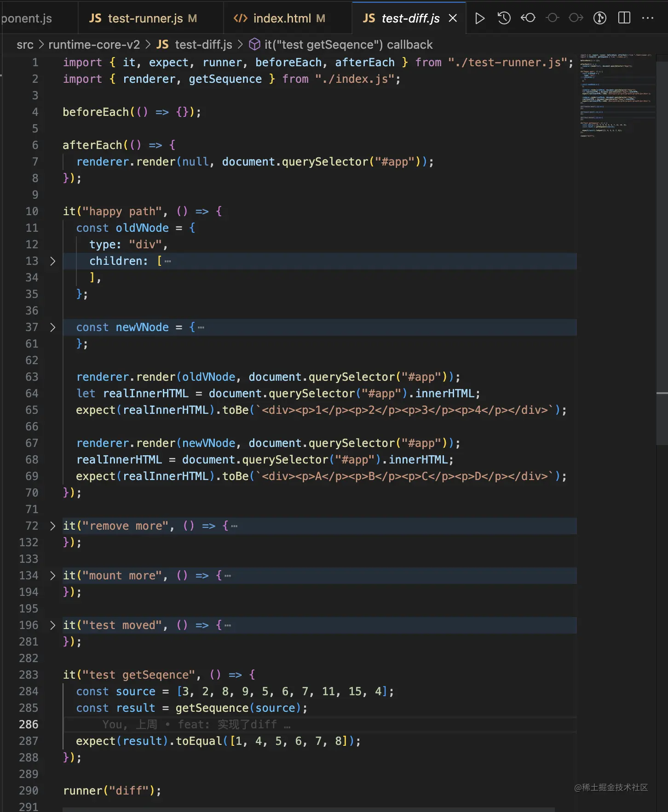The height and width of the screenshot is (812, 668).
Task: Toggle file blame with the GitLens icon
Action: tap(600, 18)
